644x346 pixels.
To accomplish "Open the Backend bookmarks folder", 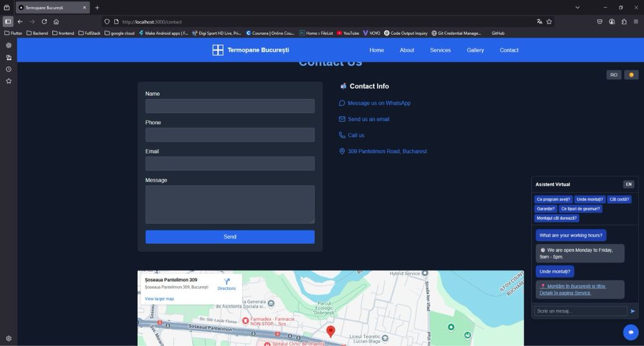I will tap(37, 33).
